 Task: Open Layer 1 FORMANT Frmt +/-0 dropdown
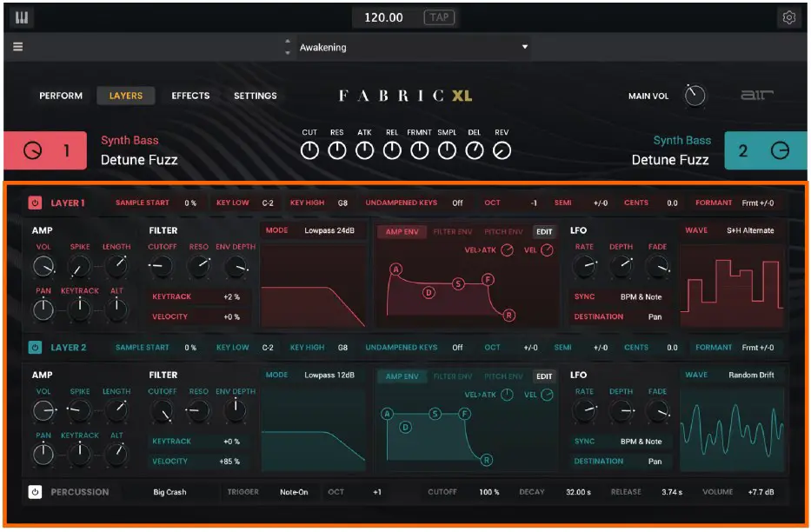click(x=758, y=203)
